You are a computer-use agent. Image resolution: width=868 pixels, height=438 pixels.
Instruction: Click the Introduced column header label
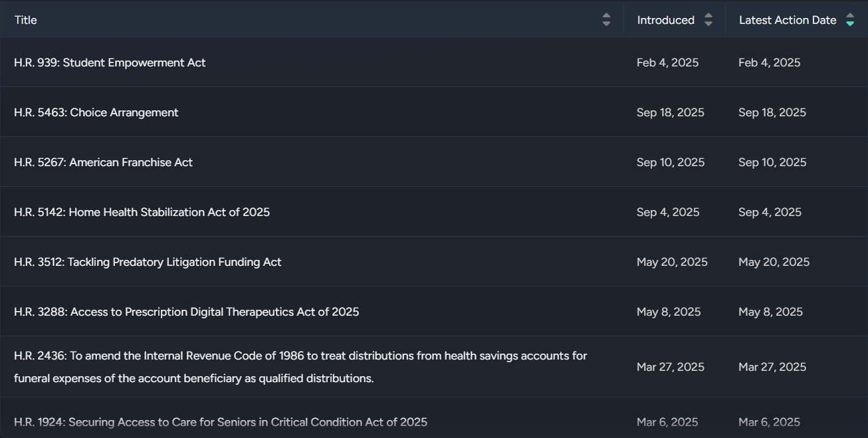(x=665, y=20)
